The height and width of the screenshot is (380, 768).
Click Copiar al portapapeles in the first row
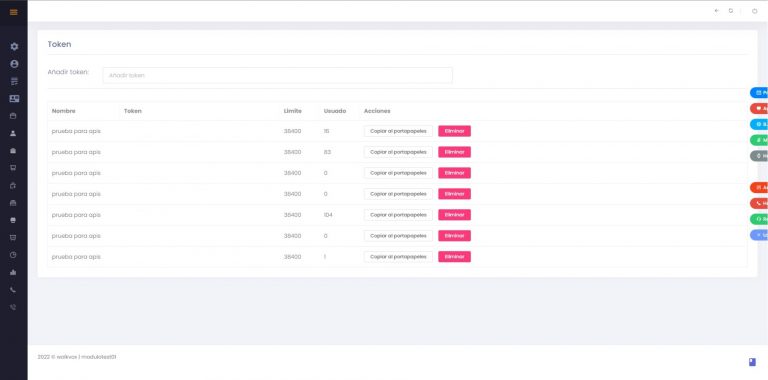[398, 131]
